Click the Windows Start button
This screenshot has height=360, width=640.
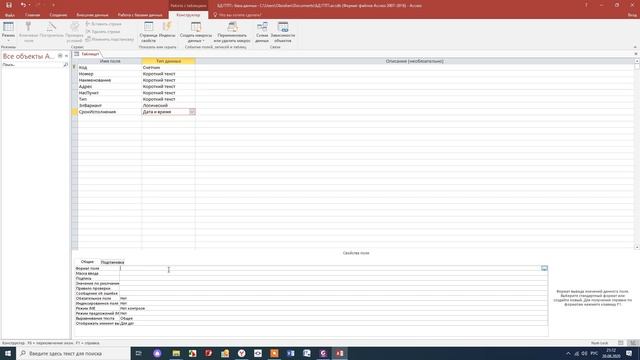8,353
